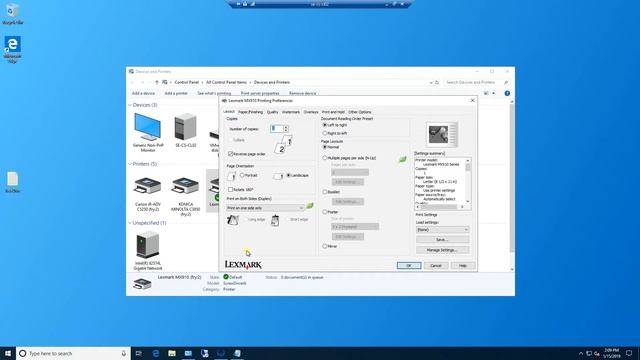
Task: Show hidden system tray icons
Action: click(x=581, y=353)
